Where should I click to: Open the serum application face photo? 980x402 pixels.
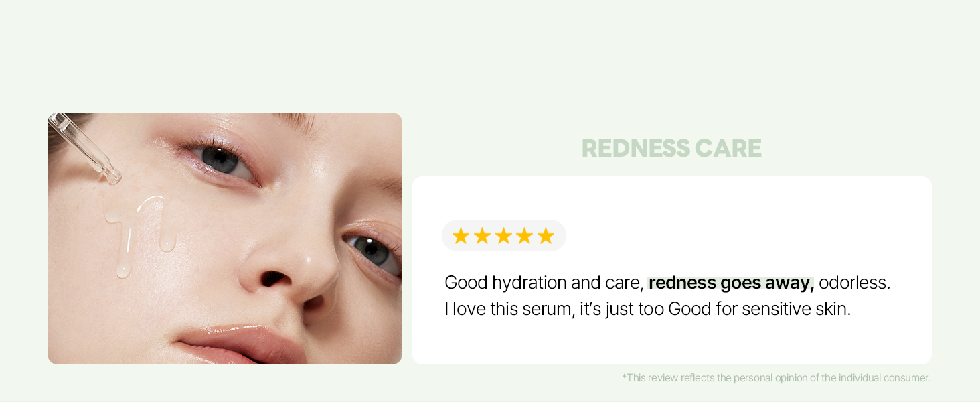click(225, 239)
